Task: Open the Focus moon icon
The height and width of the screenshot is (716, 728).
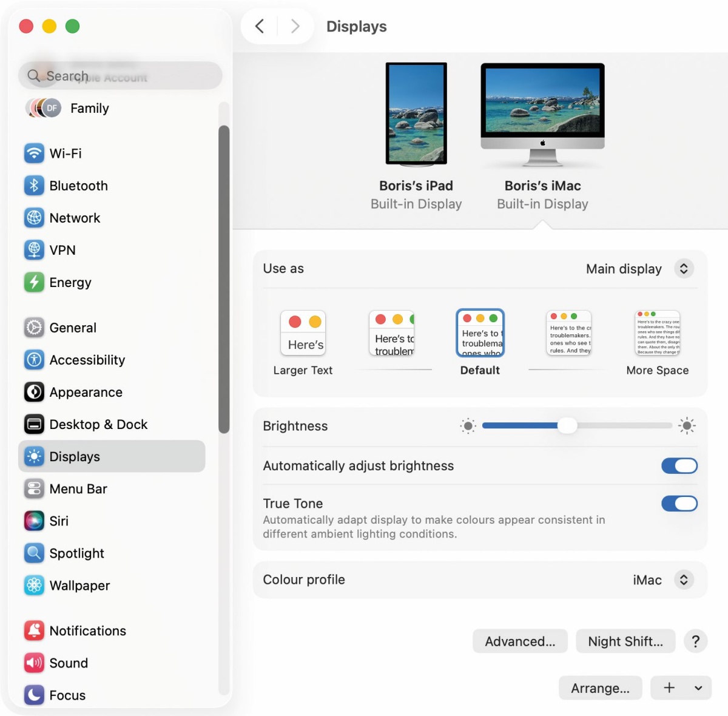Action: click(34, 694)
